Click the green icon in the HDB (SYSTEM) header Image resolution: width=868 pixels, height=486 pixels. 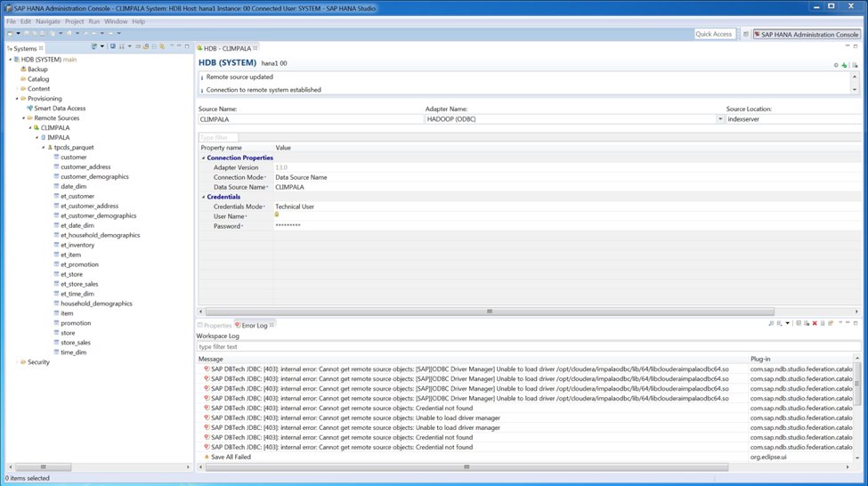(x=844, y=65)
